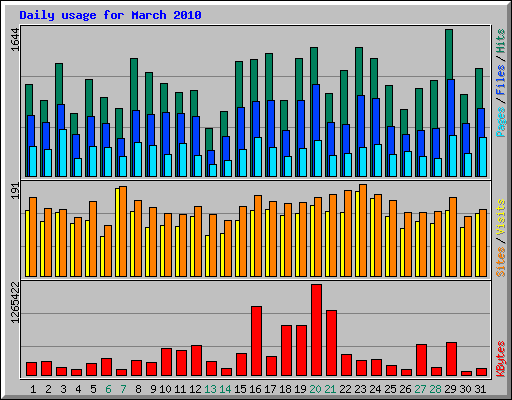The image size is (512, 400).
Task: Click day 29 on the x-axis
Action: [450, 389]
